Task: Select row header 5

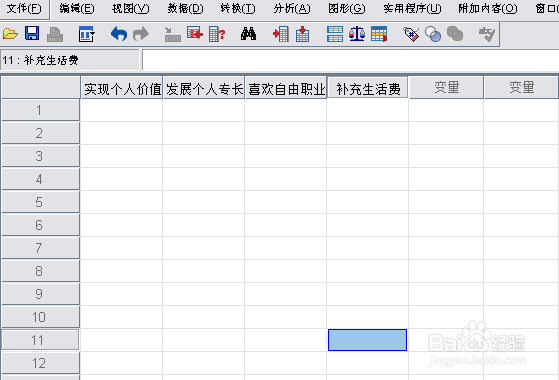Action: [x=40, y=202]
